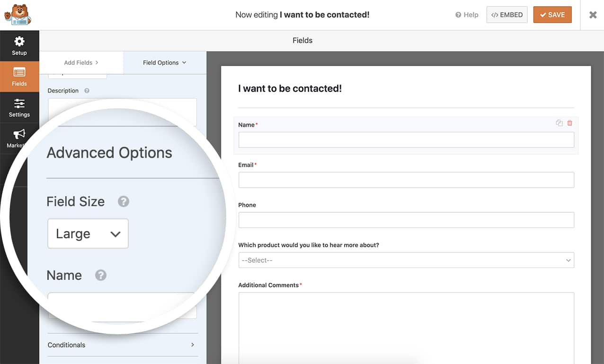This screenshot has height=364, width=604.
Task: Click the WPForms bear logo
Action: pos(18,15)
